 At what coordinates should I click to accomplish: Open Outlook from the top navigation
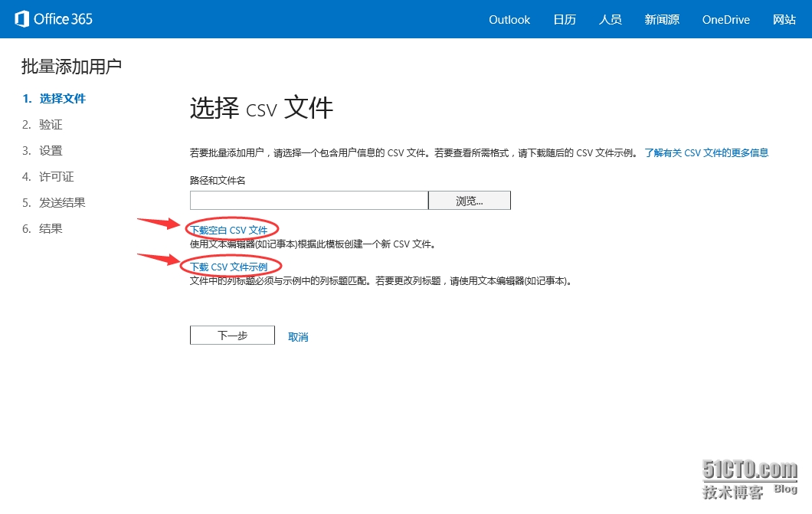(509, 20)
